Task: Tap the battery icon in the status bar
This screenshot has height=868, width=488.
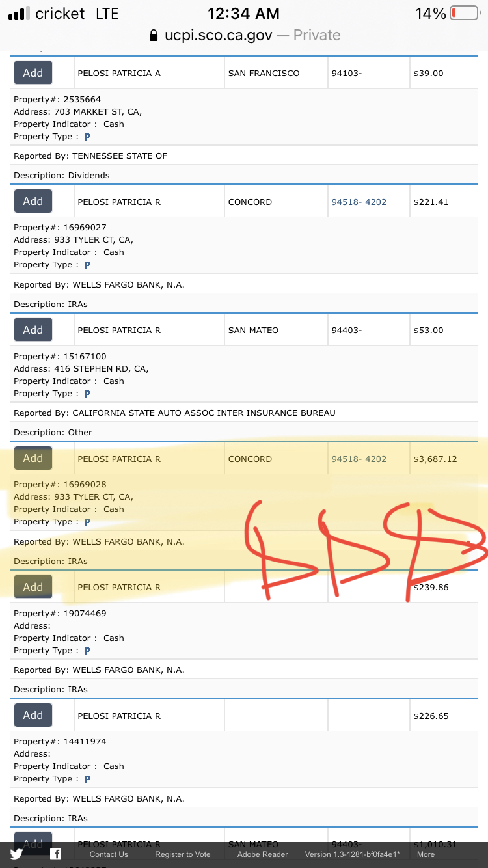Action: click(x=464, y=13)
